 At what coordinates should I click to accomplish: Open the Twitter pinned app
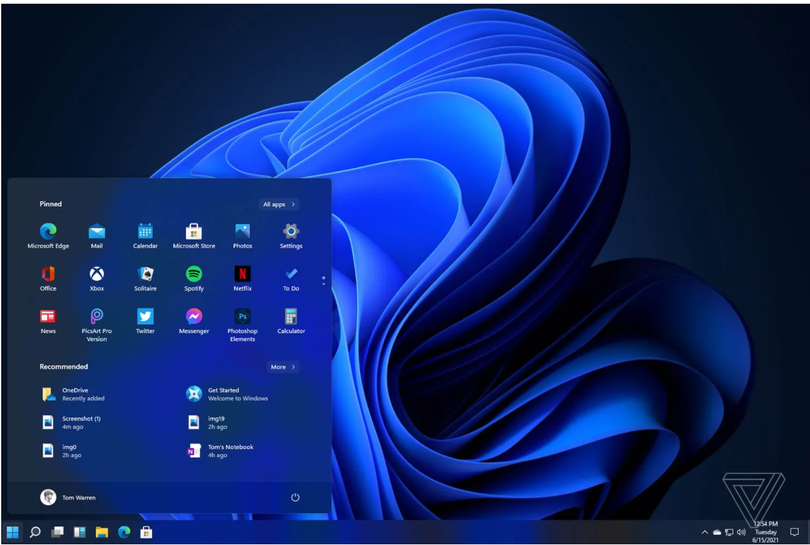point(145,317)
